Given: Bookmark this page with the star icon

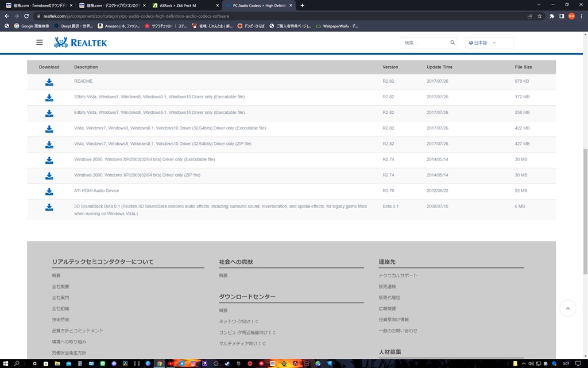Looking at the screenshot, I should point(540,16).
